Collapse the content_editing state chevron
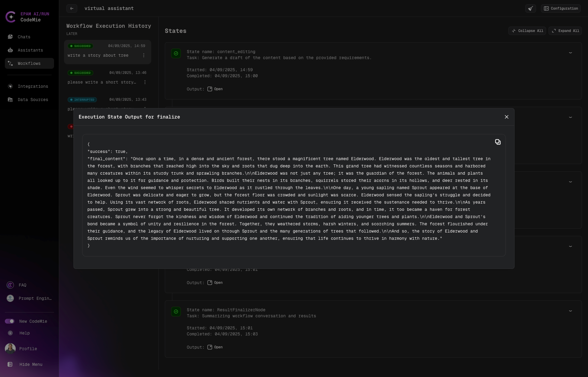Viewport: 588px width, 377px height. [570, 53]
